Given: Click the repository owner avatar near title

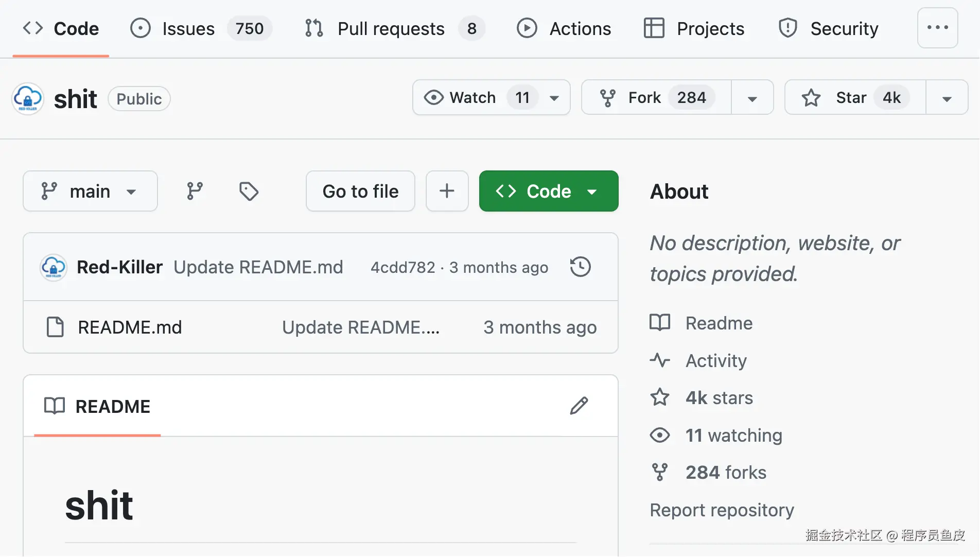Looking at the screenshot, I should tap(28, 98).
